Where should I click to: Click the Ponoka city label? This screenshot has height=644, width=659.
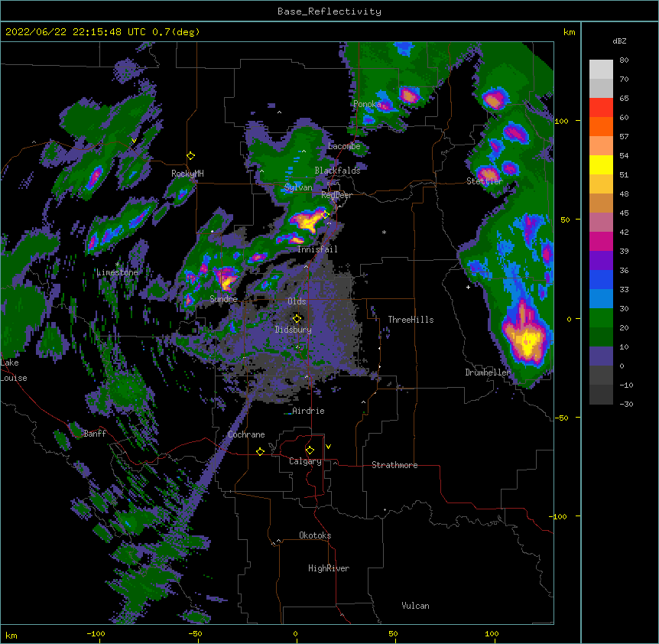tap(367, 104)
